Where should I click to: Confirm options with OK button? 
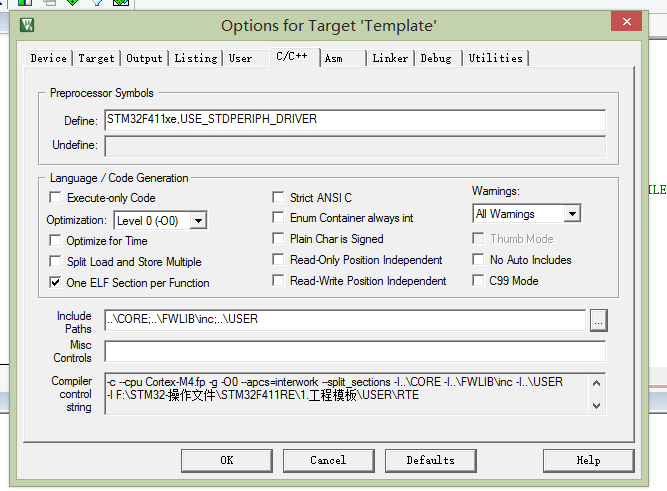[x=227, y=461]
